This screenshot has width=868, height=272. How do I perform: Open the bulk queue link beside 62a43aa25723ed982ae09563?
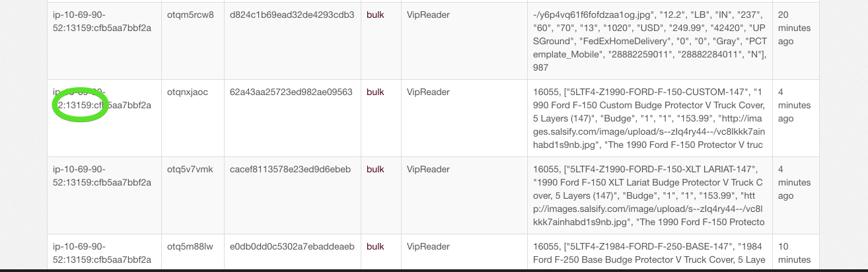coord(375,92)
